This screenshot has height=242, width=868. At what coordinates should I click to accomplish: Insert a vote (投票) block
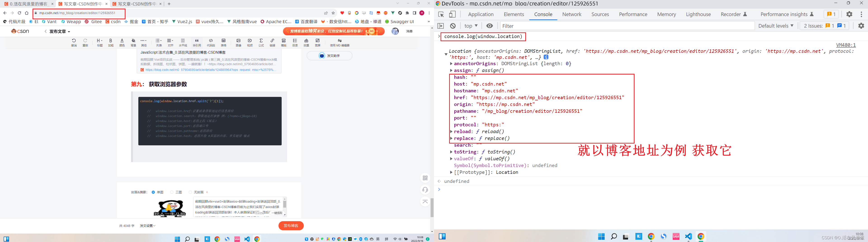click(x=306, y=43)
